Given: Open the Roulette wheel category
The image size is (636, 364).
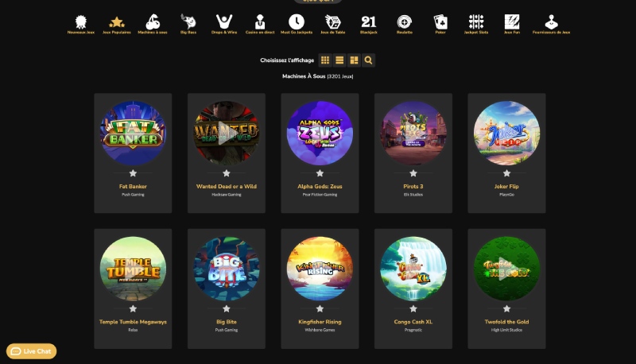Looking at the screenshot, I should point(405,25).
